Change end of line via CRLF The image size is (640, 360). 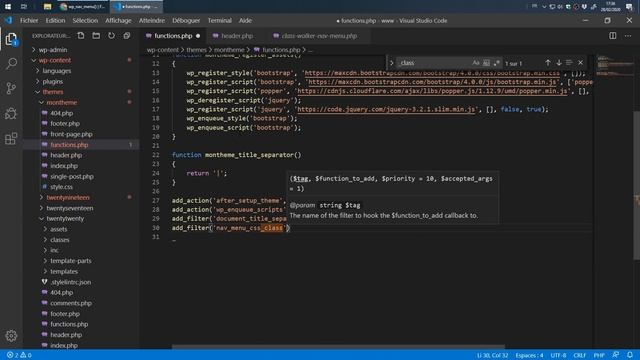click(x=580, y=355)
